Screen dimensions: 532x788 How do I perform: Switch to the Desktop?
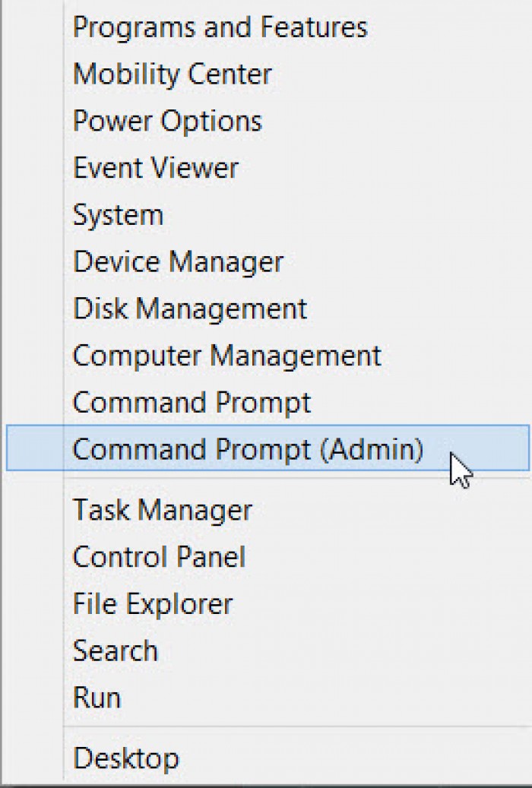(x=125, y=758)
